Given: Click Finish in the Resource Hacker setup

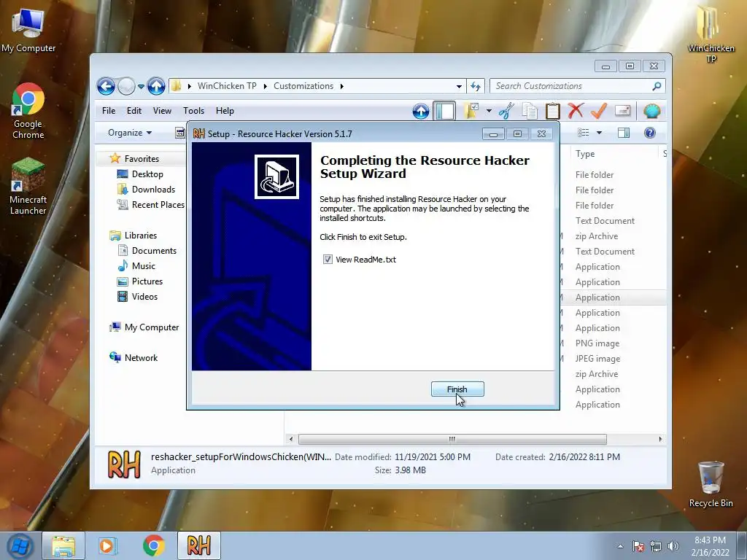Looking at the screenshot, I should point(457,389).
